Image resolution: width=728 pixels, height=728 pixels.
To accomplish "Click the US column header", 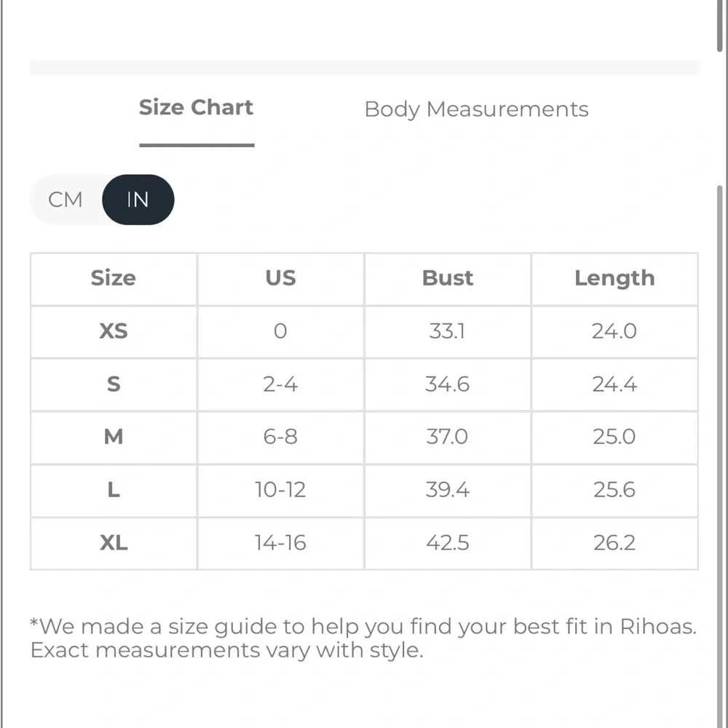I will click(x=280, y=278).
